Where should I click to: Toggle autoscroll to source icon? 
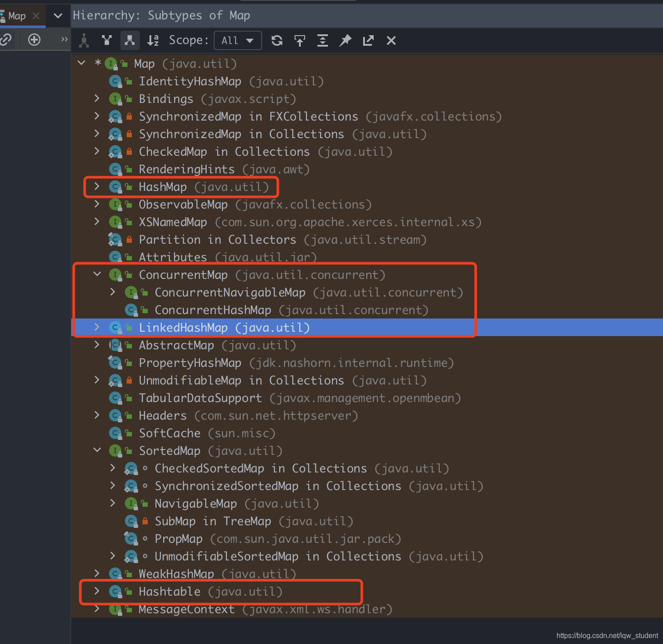tap(300, 40)
